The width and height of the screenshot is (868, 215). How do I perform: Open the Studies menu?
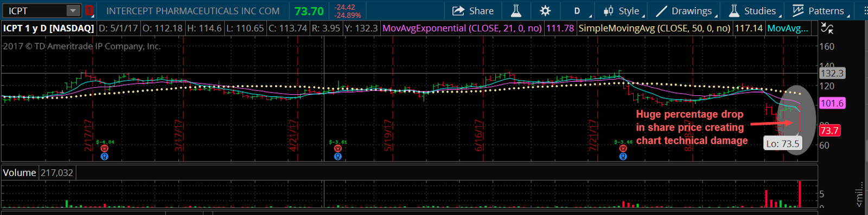(754, 11)
